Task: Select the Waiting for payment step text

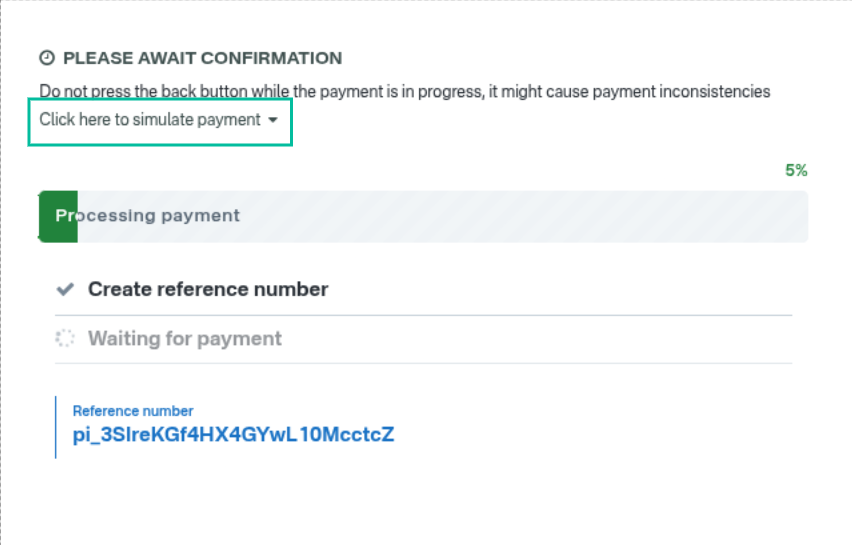Action: pyautogui.click(x=185, y=339)
